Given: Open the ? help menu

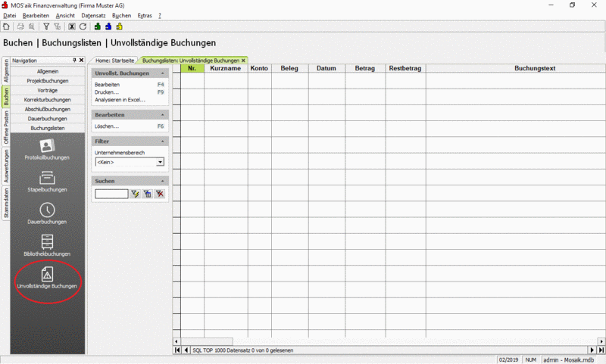Looking at the screenshot, I should (160, 15).
